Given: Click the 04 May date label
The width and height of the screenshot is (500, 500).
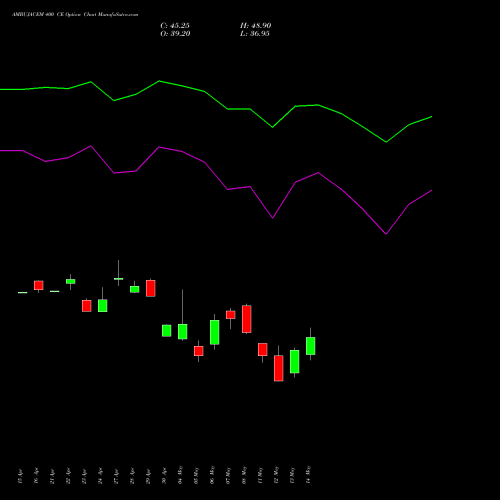Looking at the screenshot, I should (180, 475).
